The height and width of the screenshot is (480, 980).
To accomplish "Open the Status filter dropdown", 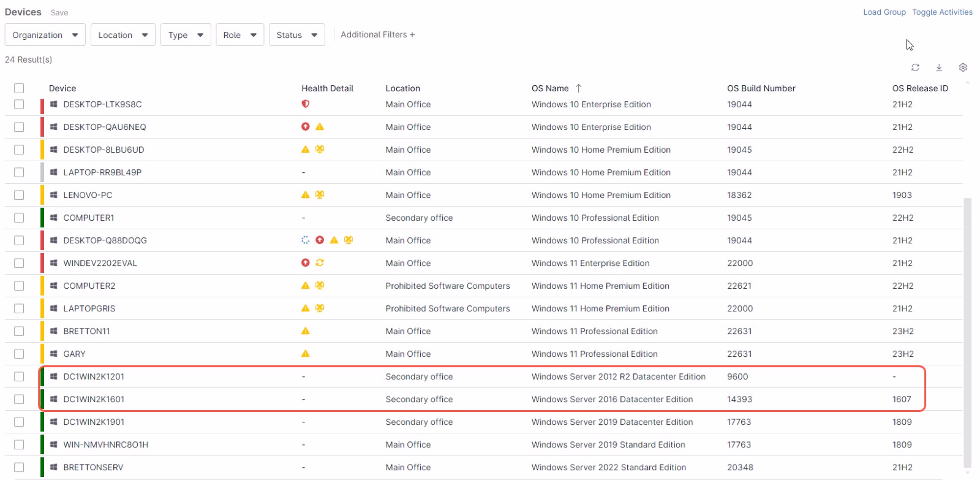I will [296, 35].
